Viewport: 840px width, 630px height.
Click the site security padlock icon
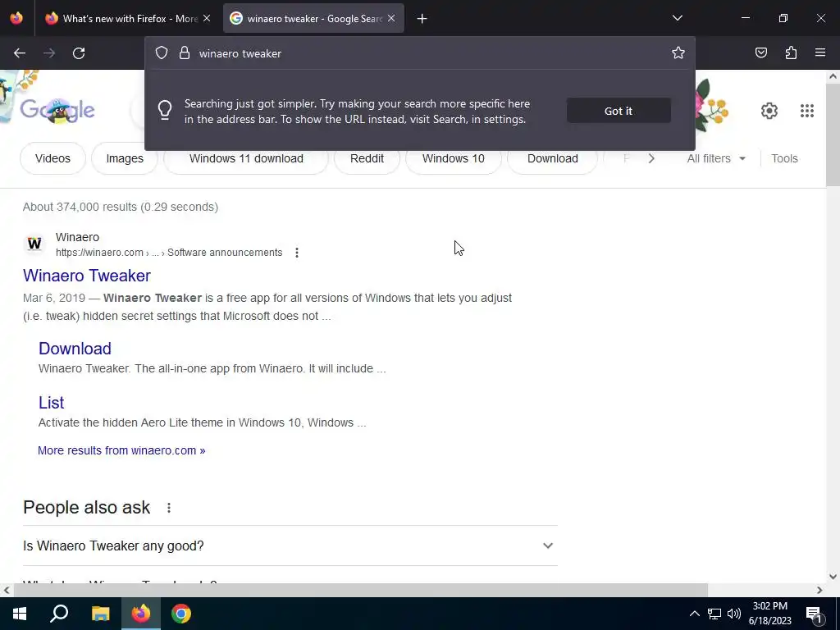(x=185, y=53)
